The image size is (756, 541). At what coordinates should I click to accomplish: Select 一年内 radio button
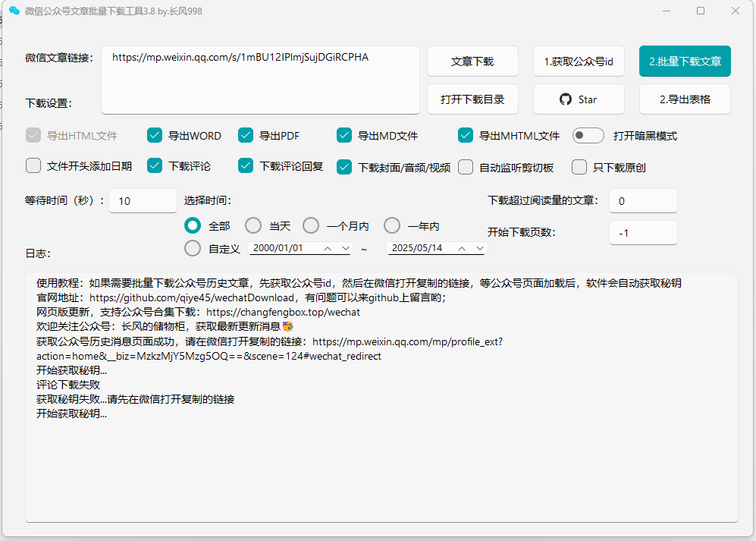[392, 225]
